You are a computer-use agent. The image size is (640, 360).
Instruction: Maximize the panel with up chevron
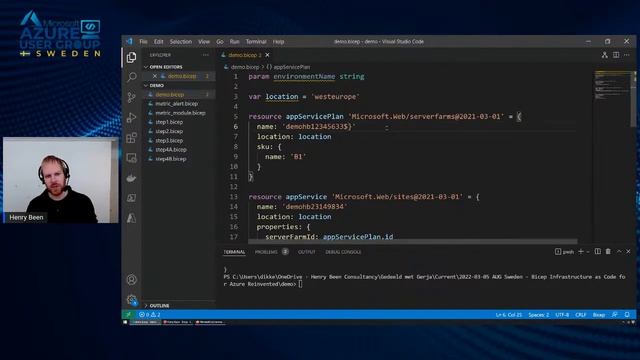pyautogui.click(x=619, y=251)
